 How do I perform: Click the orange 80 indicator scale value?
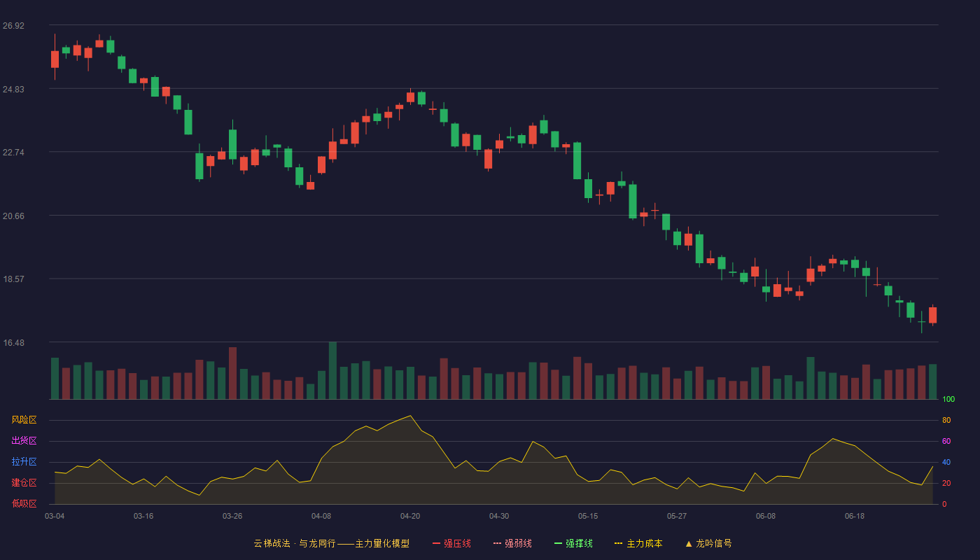click(946, 421)
